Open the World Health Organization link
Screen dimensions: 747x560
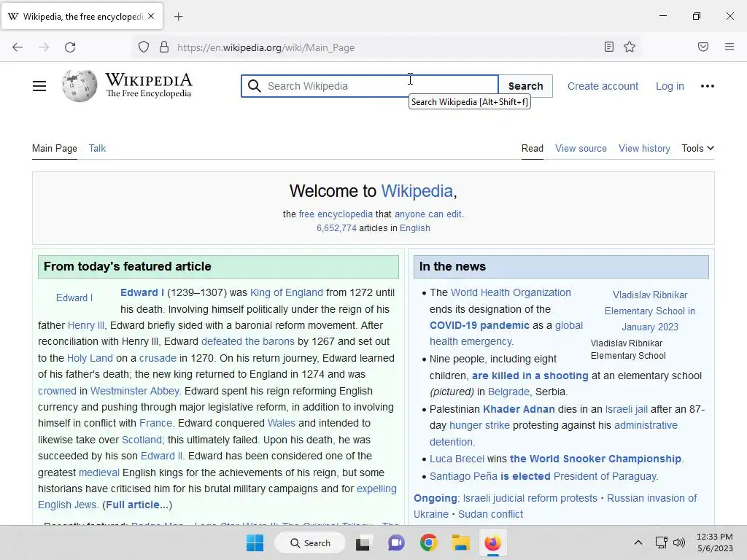pyautogui.click(x=511, y=292)
